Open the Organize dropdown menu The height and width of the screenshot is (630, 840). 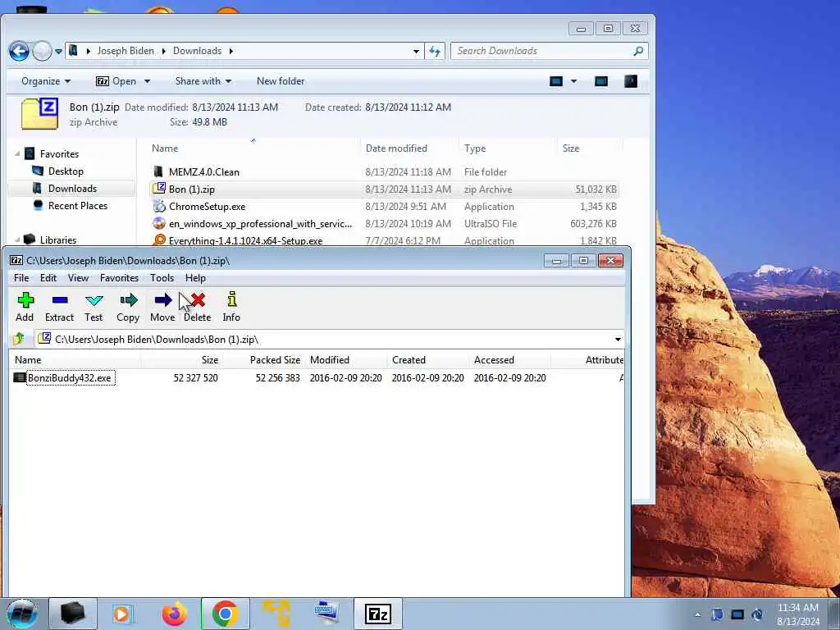point(46,81)
